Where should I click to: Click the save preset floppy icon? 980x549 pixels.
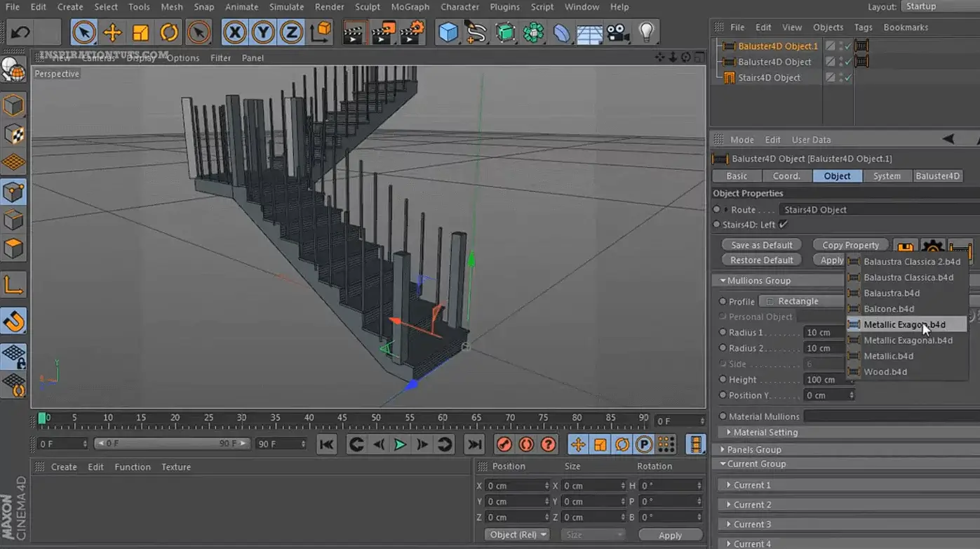coord(906,248)
